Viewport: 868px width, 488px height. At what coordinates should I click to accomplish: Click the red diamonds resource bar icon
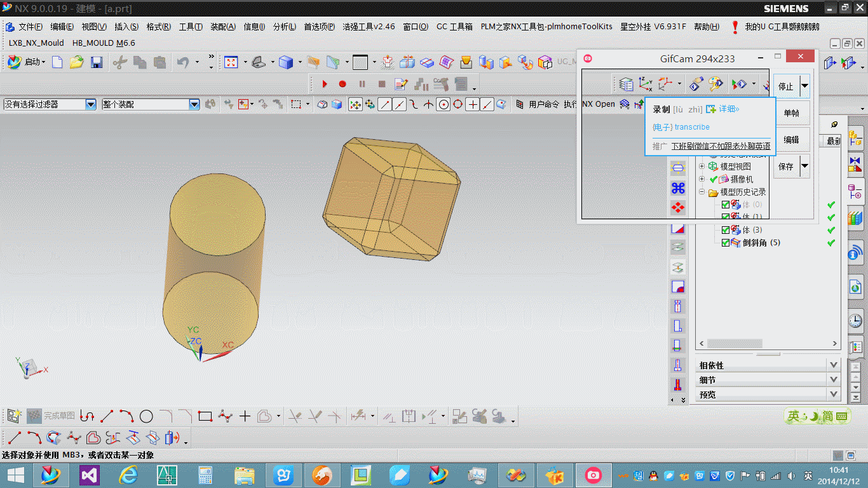click(x=678, y=208)
